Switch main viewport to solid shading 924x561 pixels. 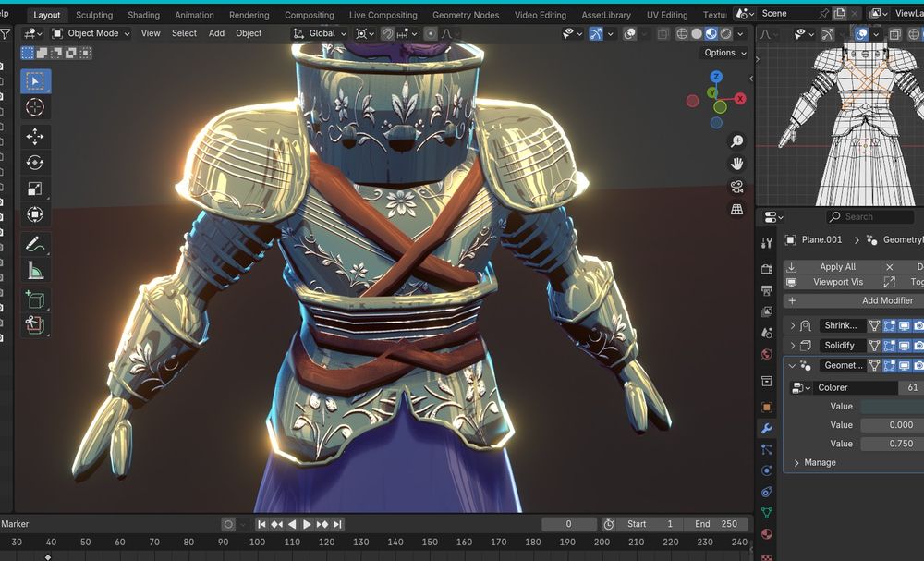point(697,33)
